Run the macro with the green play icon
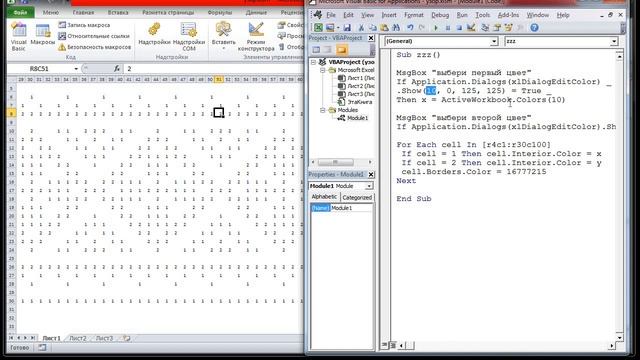Viewport: 640px width, 360px height. click(436, 28)
